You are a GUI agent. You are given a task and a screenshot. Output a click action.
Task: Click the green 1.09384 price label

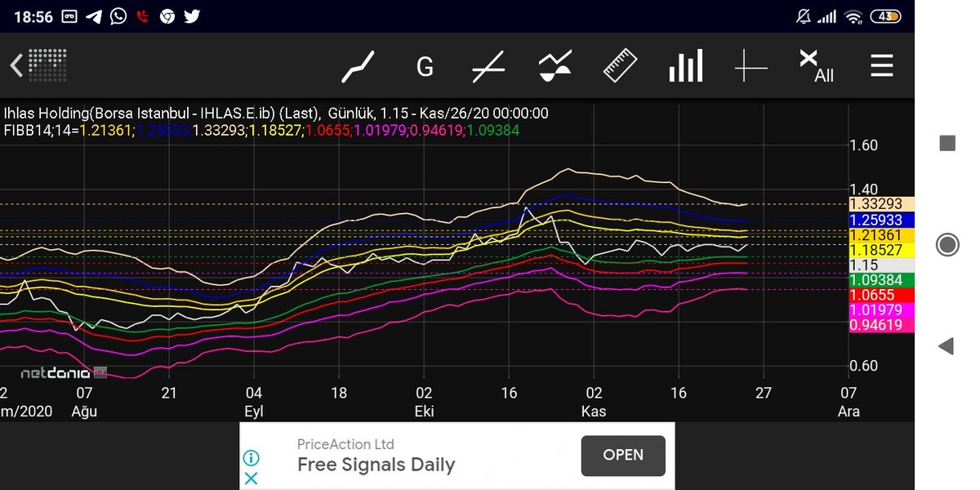pyautogui.click(x=881, y=280)
